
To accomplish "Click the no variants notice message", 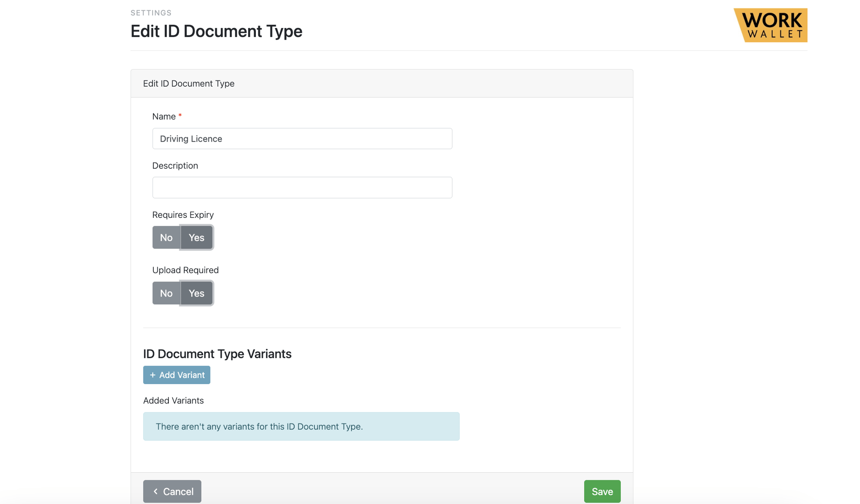I will [x=259, y=426].
